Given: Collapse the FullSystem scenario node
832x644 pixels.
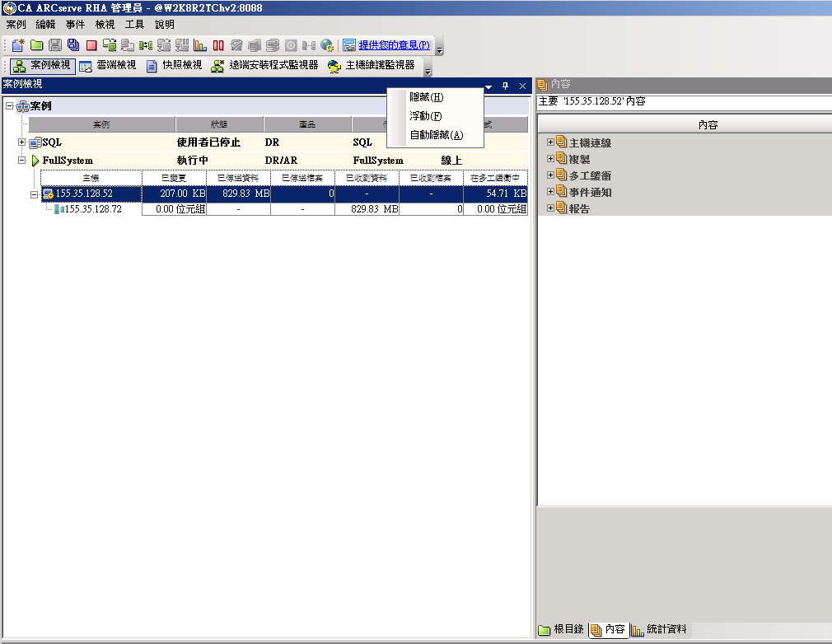Looking at the screenshot, I should 22,161.
